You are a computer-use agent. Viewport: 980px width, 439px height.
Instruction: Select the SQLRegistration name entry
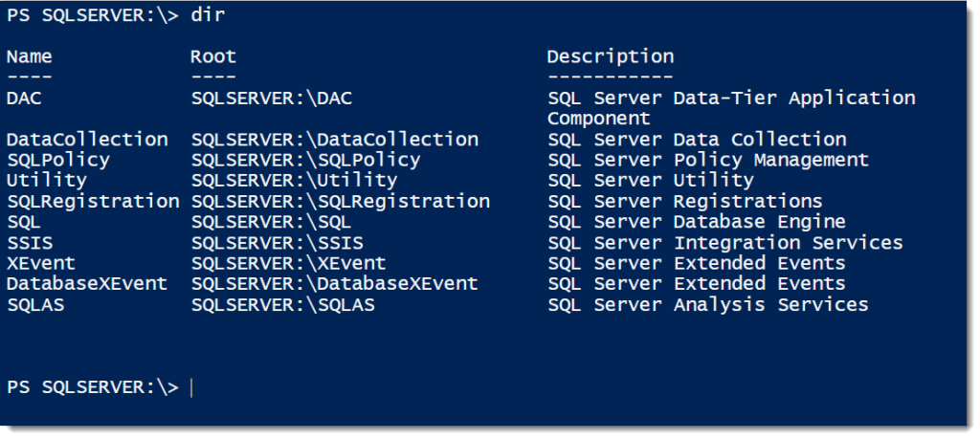(93, 201)
